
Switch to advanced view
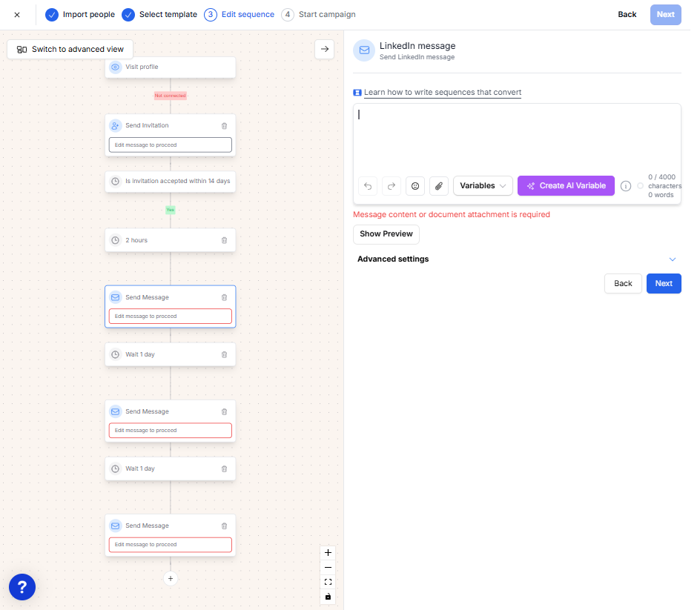click(70, 49)
